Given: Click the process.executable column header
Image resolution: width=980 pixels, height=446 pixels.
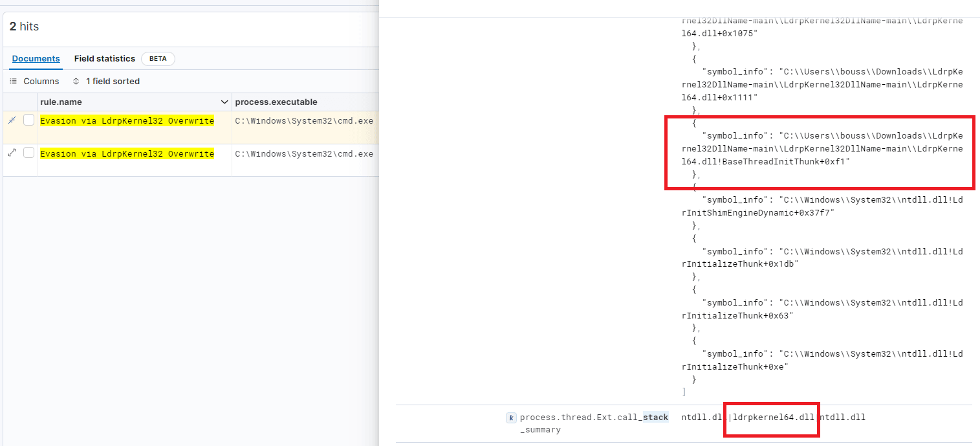Looking at the screenshot, I should click(276, 102).
